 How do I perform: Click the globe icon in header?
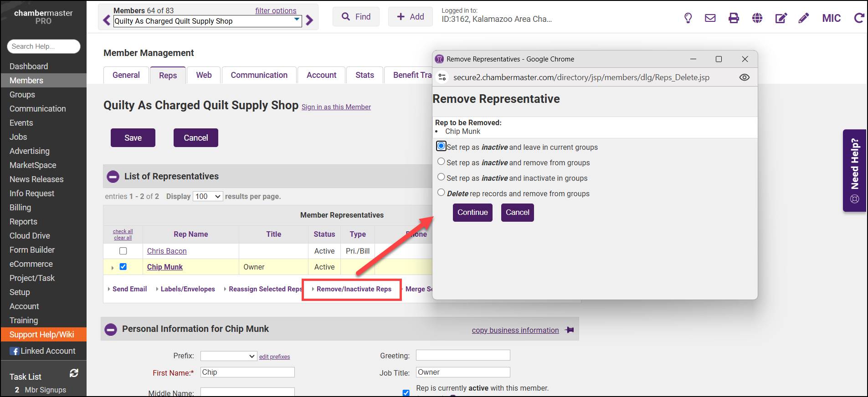(x=757, y=18)
